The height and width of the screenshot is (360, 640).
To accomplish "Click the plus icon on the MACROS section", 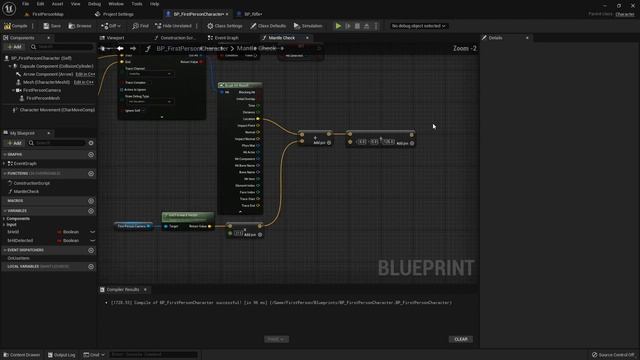I will [91, 201].
